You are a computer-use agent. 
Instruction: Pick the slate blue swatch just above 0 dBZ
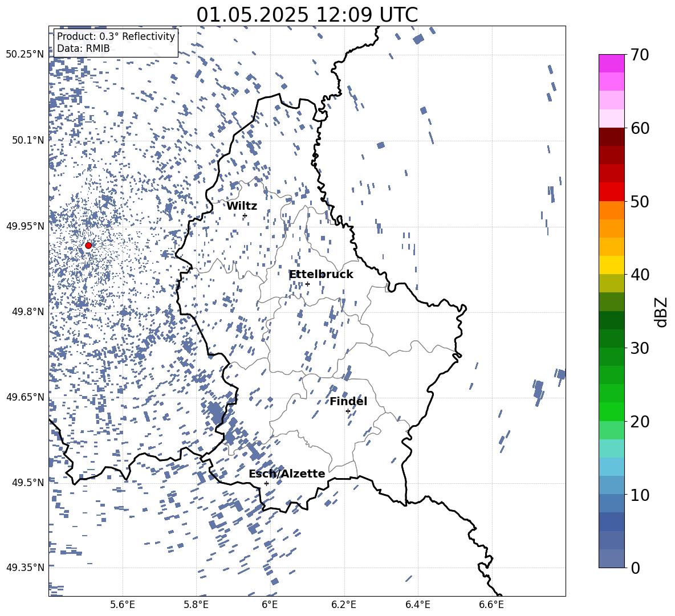pos(611,558)
